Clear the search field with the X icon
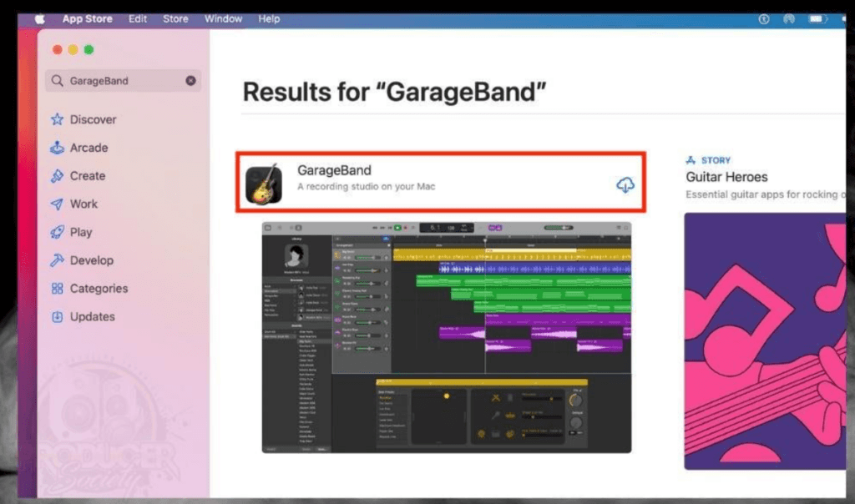This screenshot has height=504, width=855. pos(190,81)
